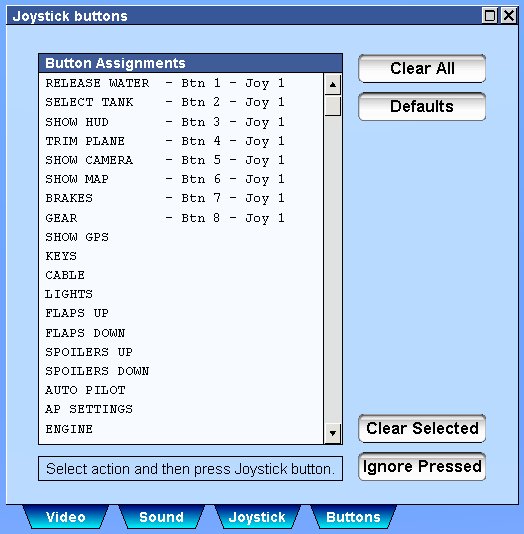Click Clear Selected button
This screenshot has width=524, height=534.
tap(422, 428)
